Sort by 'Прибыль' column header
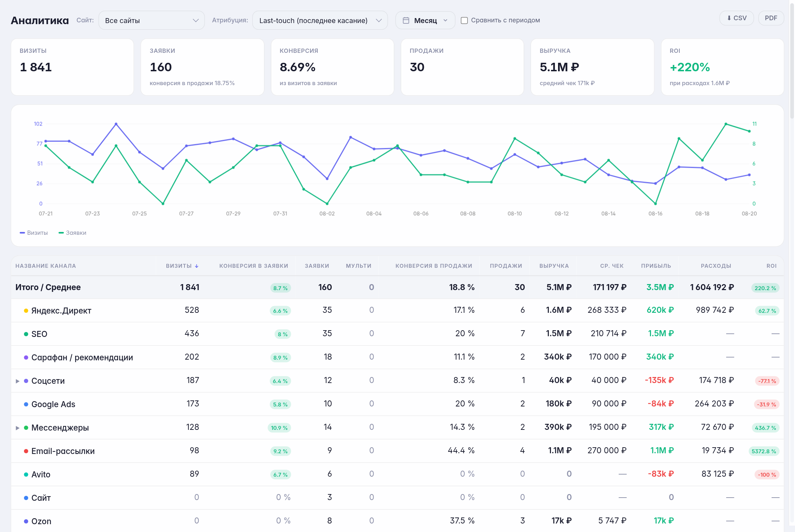 click(656, 266)
